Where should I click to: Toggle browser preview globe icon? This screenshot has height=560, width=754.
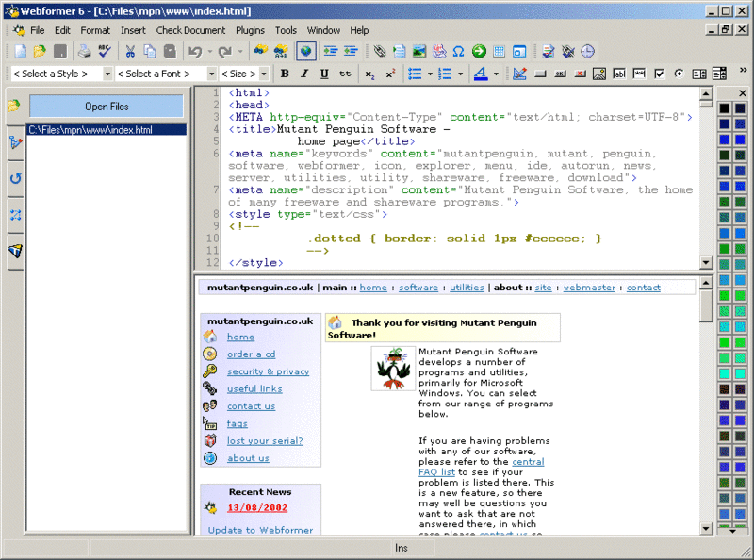(x=305, y=51)
